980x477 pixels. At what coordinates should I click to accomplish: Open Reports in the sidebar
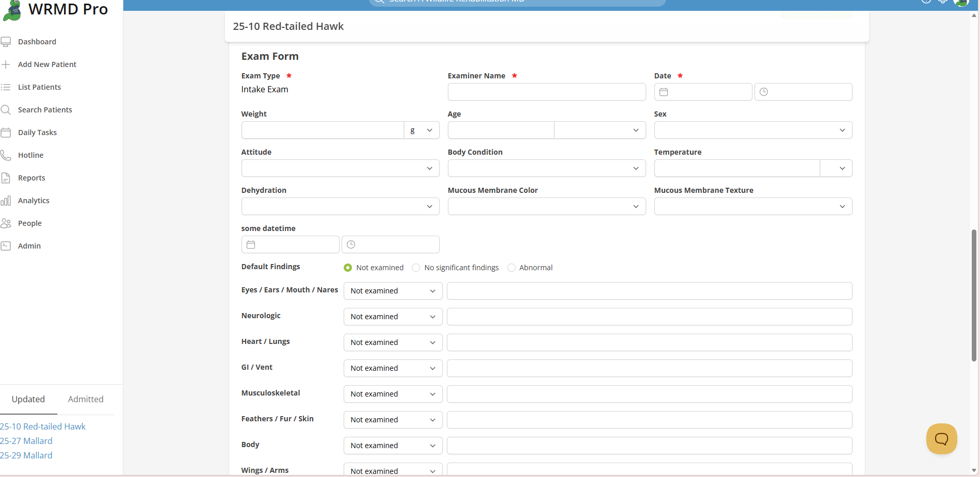click(31, 178)
